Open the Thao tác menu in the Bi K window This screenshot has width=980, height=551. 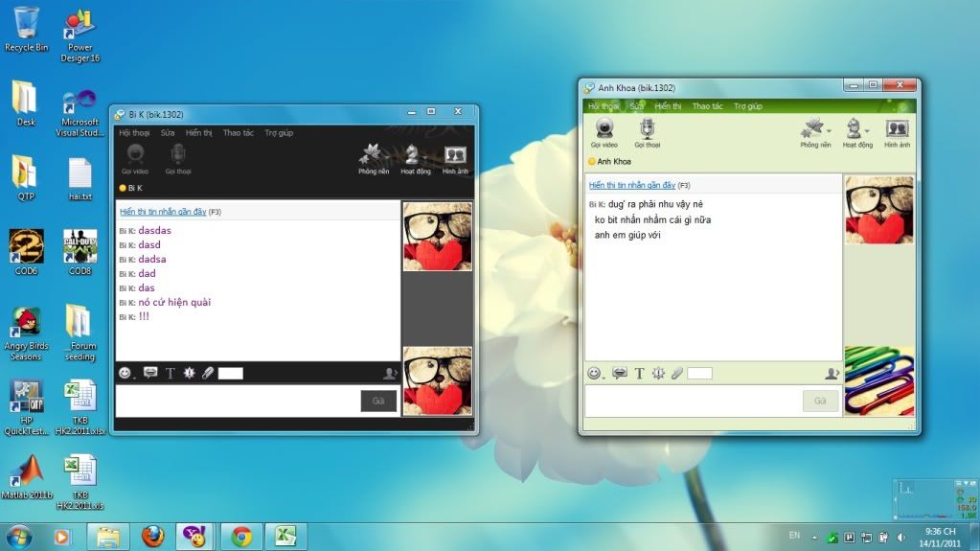[x=239, y=132]
